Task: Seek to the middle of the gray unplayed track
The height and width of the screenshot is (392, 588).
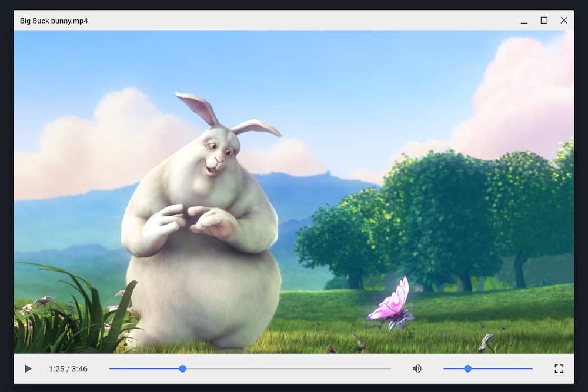Action: click(287, 368)
